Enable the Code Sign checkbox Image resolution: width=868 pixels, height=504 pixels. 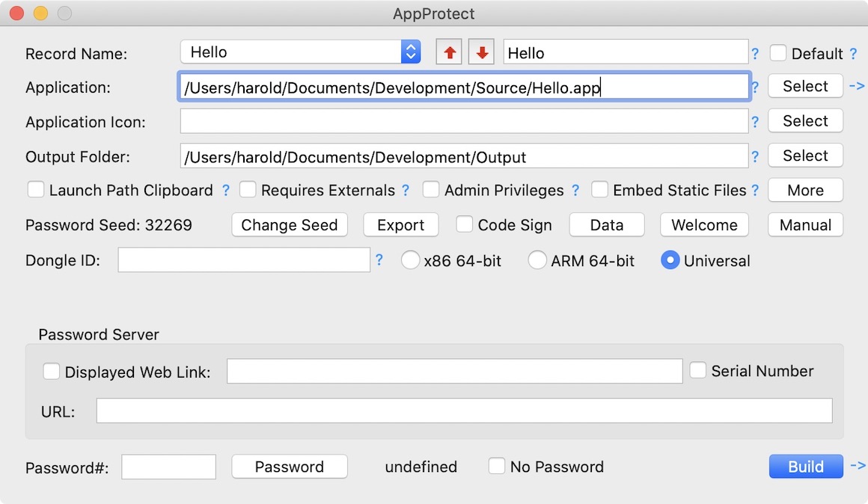coord(465,224)
